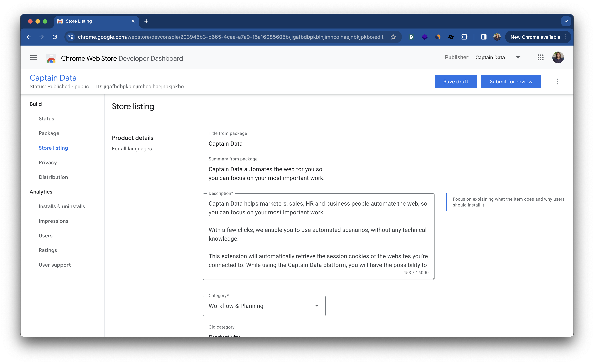Open the Chrome extensions puzzle icon
The width and height of the screenshot is (594, 364).
[x=464, y=37]
